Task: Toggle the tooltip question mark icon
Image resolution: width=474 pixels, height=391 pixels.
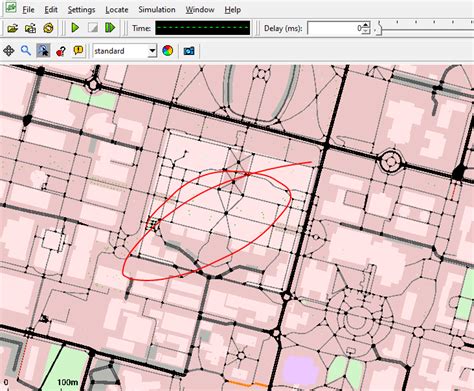Action: (61, 51)
